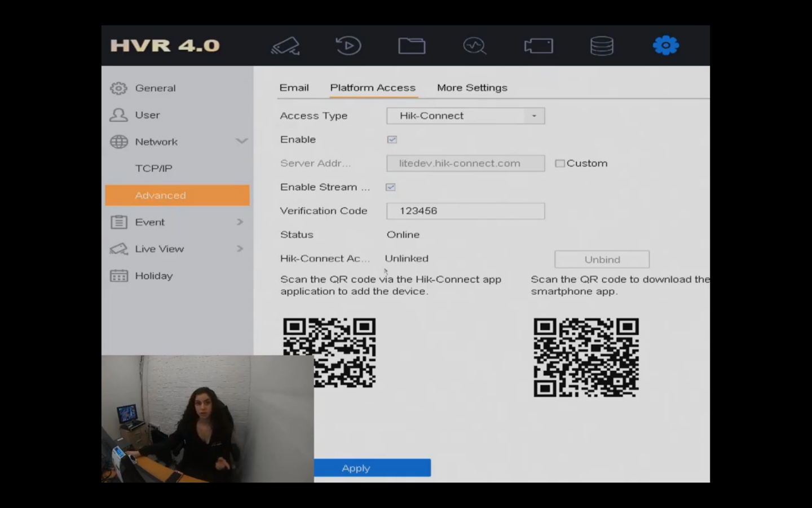Open the Playback icon in top bar
Screen dimensions: 812x508
348,46
